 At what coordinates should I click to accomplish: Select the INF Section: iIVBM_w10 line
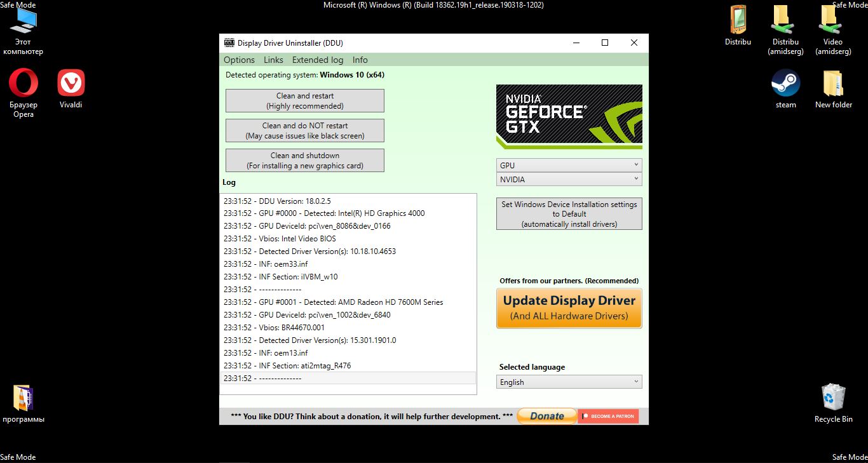pos(348,277)
